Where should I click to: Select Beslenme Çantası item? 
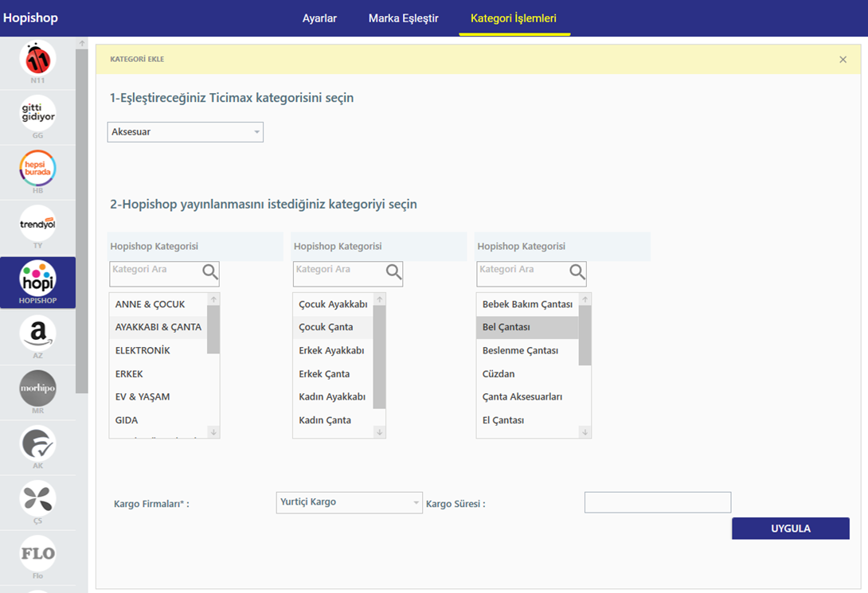[x=527, y=350]
